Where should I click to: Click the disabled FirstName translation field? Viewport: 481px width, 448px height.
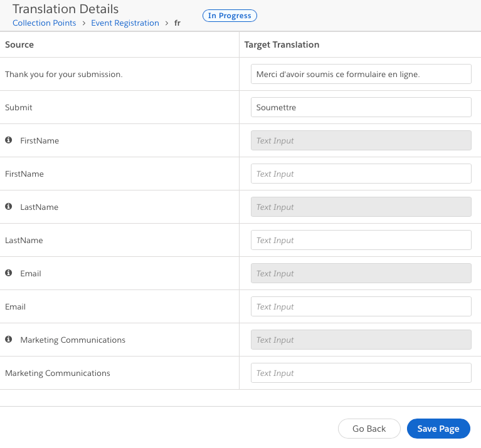pos(361,140)
